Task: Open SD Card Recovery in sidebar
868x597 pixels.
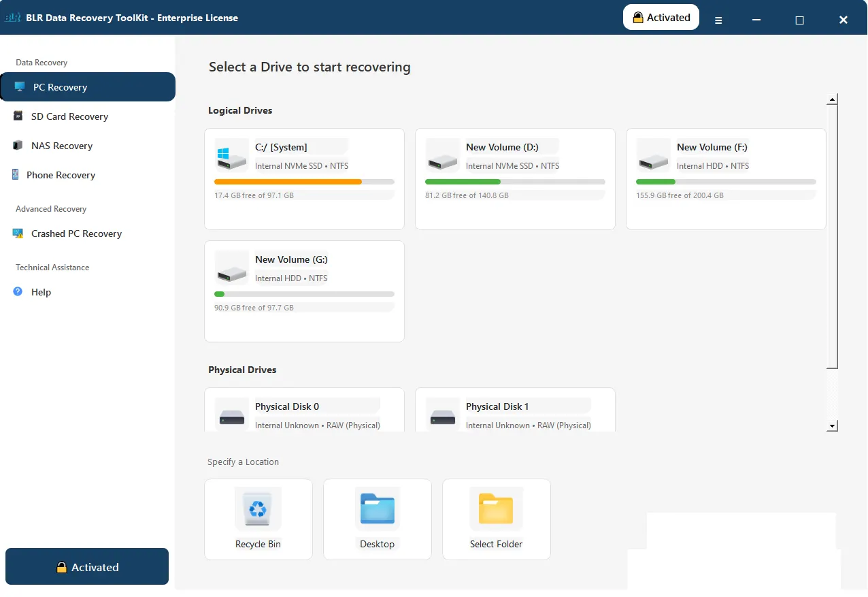Action: [x=69, y=116]
